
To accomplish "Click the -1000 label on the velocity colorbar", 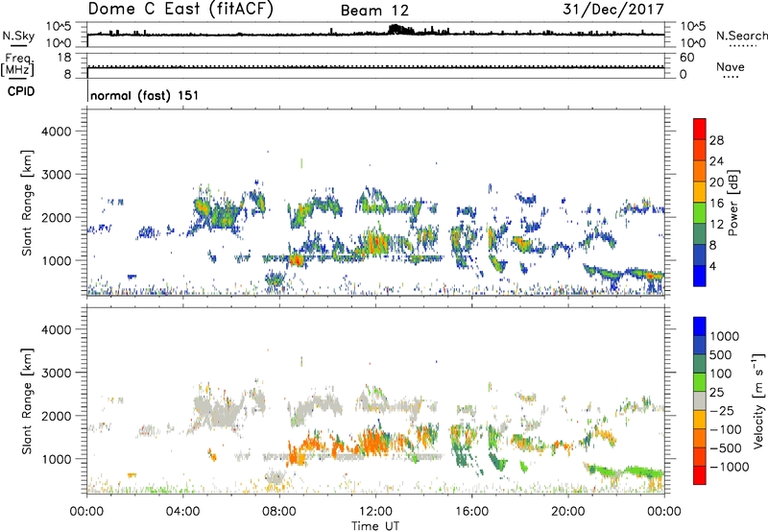I will point(730,467).
